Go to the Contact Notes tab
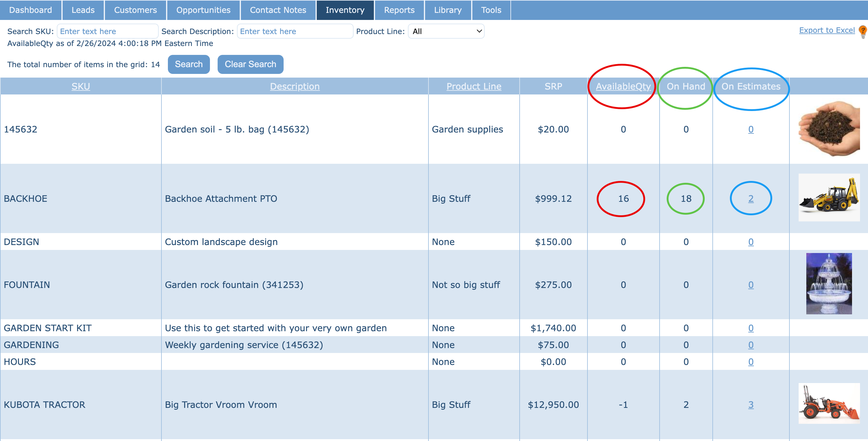The image size is (868, 441). (278, 10)
